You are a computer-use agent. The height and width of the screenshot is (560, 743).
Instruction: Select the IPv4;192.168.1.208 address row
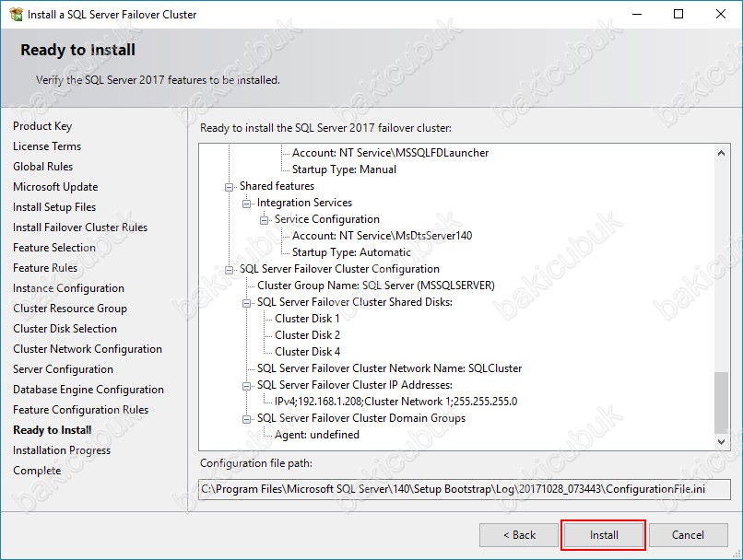(x=395, y=402)
